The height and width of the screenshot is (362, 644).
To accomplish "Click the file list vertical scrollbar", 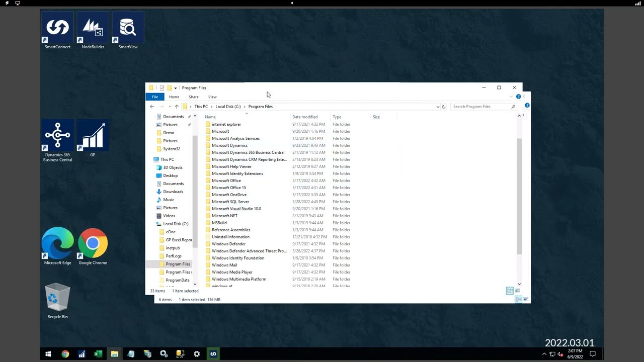I will [x=520, y=196].
